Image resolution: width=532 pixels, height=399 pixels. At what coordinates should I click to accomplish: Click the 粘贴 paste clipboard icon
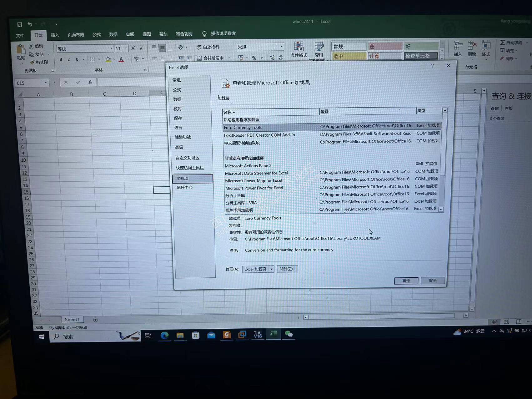coord(21,49)
